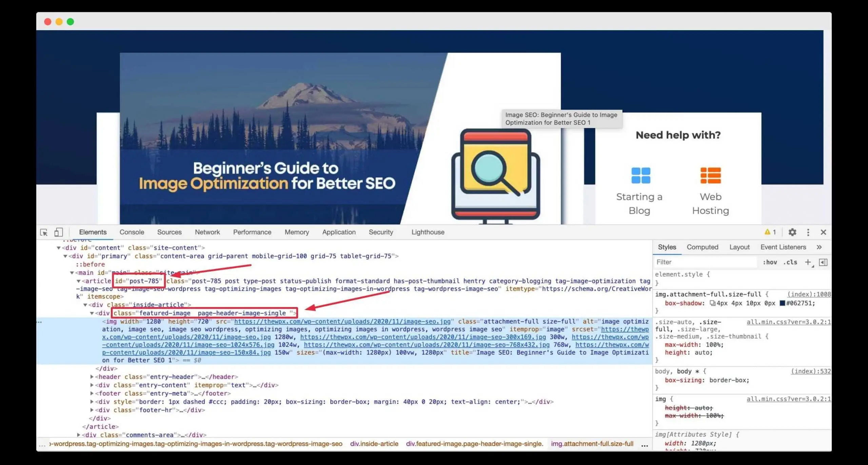Switch to the Console tab

click(x=132, y=232)
